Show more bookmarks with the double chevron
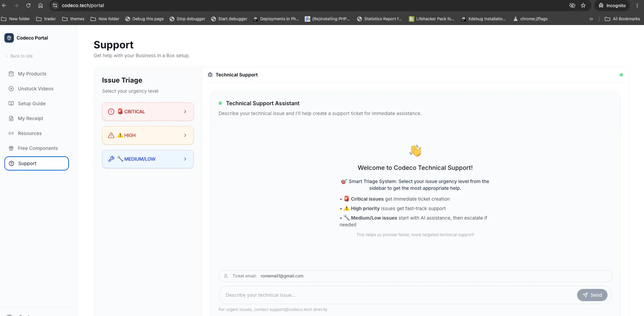This screenshot has width=644, height=316. tap(591, 19)
